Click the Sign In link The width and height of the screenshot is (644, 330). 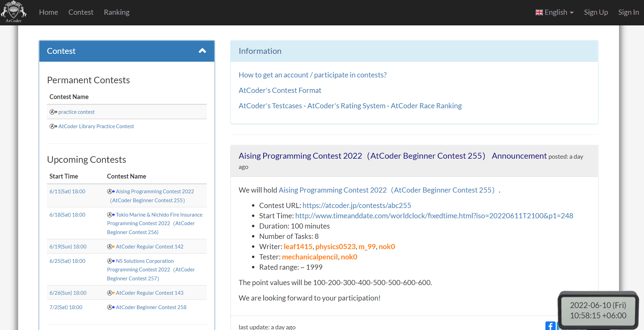(629, 12)
